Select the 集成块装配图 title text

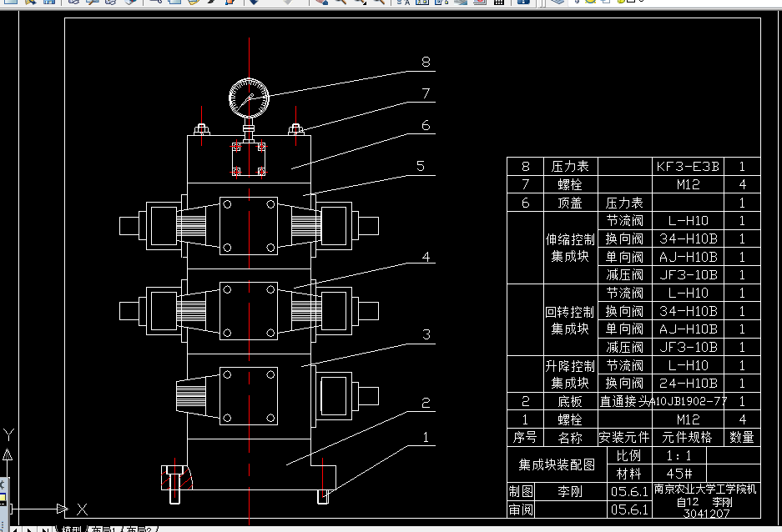[x=557, y=464]
